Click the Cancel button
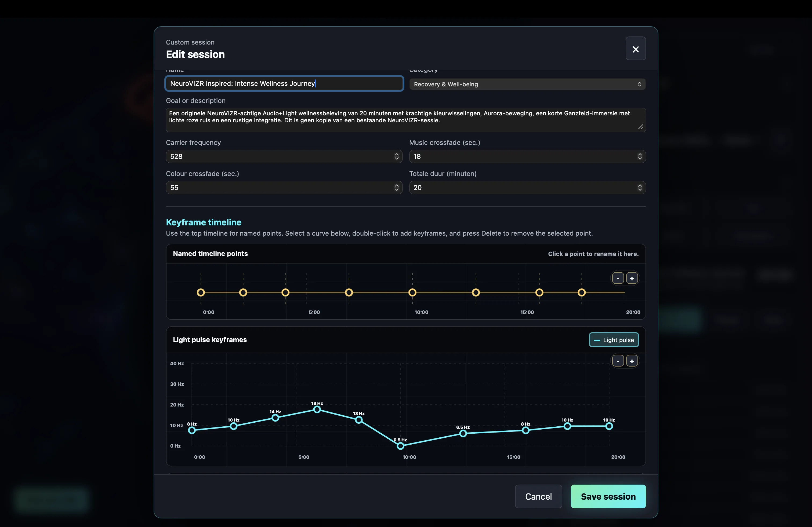 pos(538,496)
